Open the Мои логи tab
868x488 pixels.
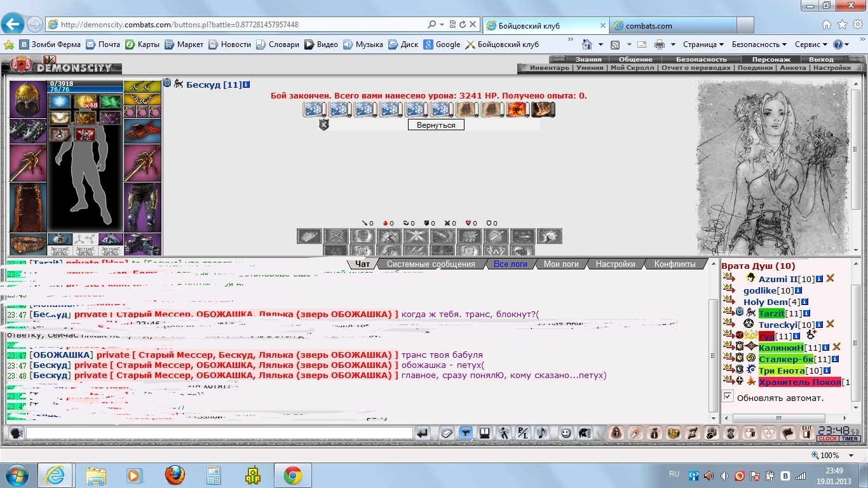coord(561,264)
